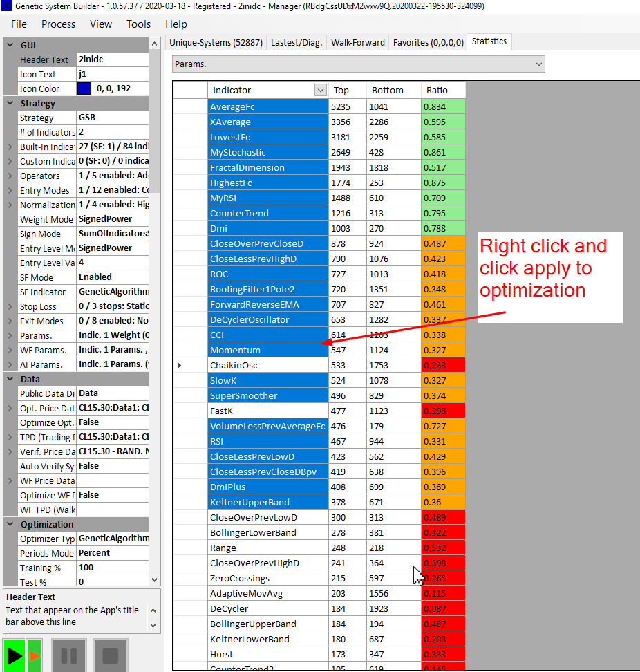Click the row arrow beside ChaikinOsc
Viewport: 640px width, 672px height.
click(180, 365)
